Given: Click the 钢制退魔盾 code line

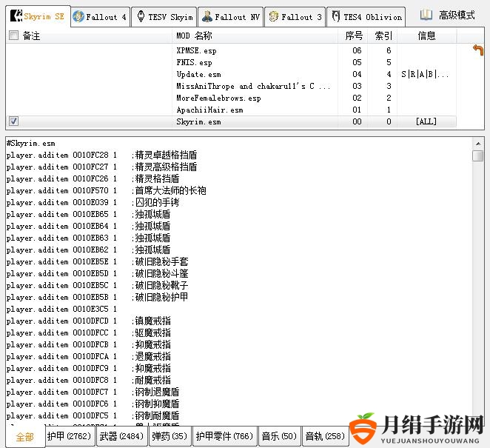Looking at the screenshot, I should pos(93,392).
